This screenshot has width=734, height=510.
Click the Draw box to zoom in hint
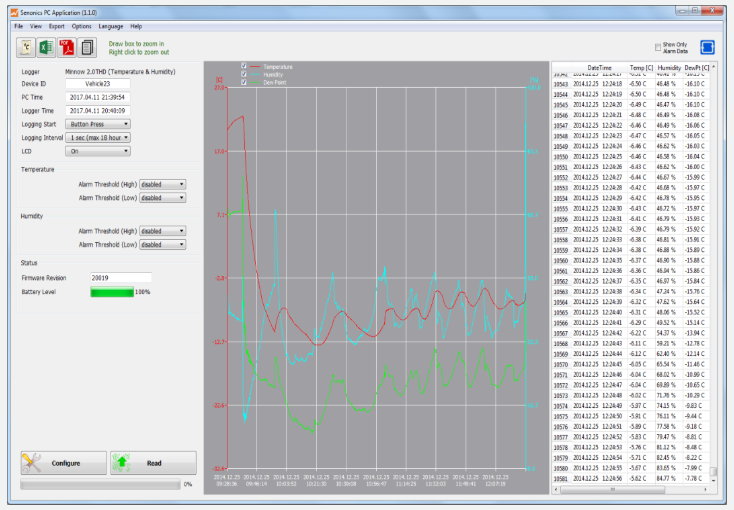point(136,44)
